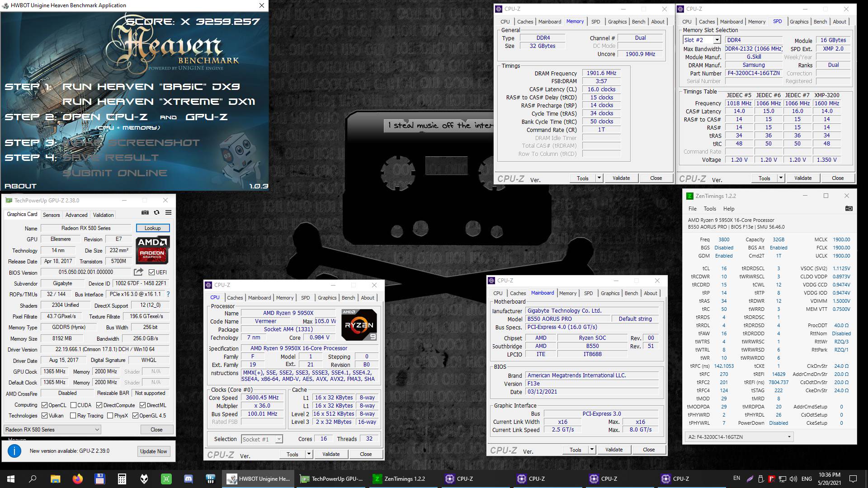868x488 pixels.
Task: Open the Help menu in ZenTimings
Action: click(x=729, y=209)
